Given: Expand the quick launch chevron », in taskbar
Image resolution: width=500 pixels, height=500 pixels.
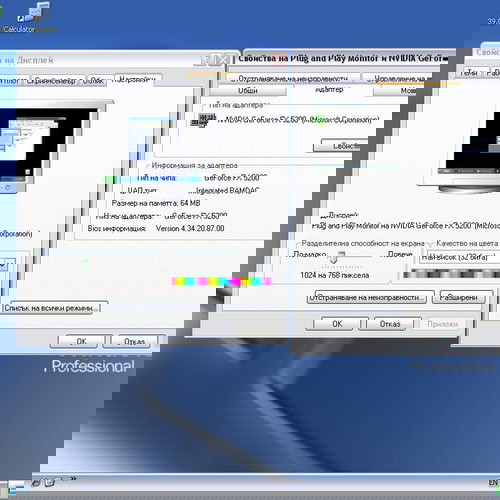Looking at the screenshot, I should [73, 479].
